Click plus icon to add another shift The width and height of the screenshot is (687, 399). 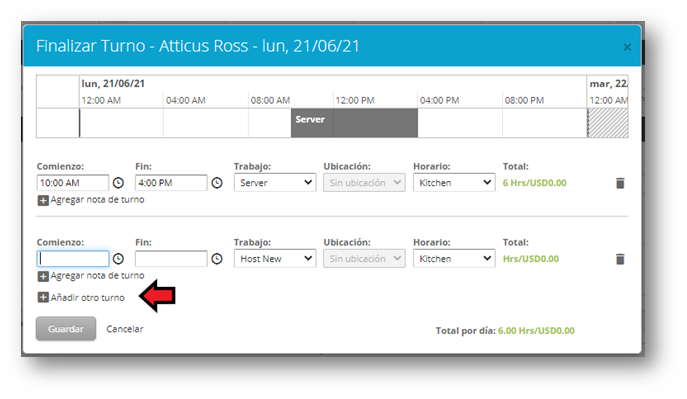pos(43,297)
